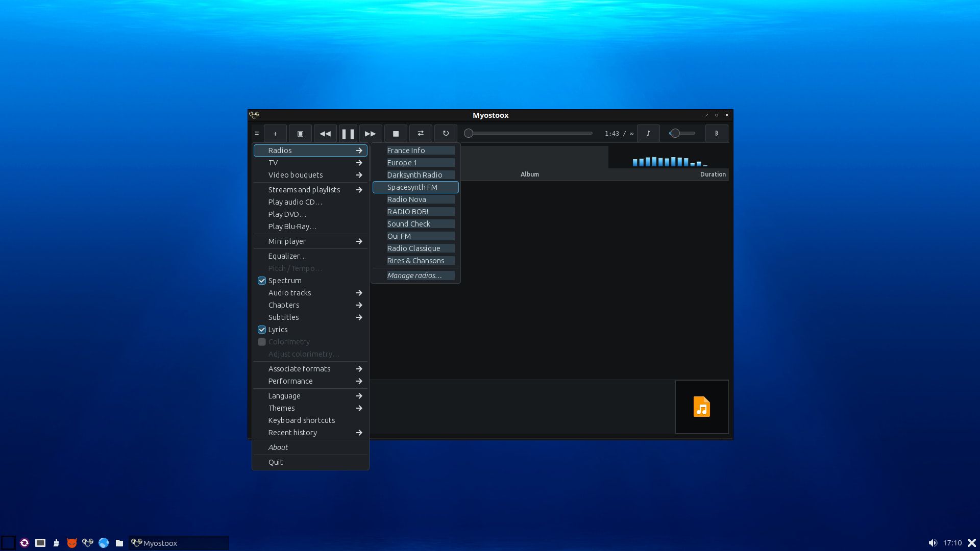Click the pause playback button
This screenshot has height=551, width=980.
[x=348, y=134]
